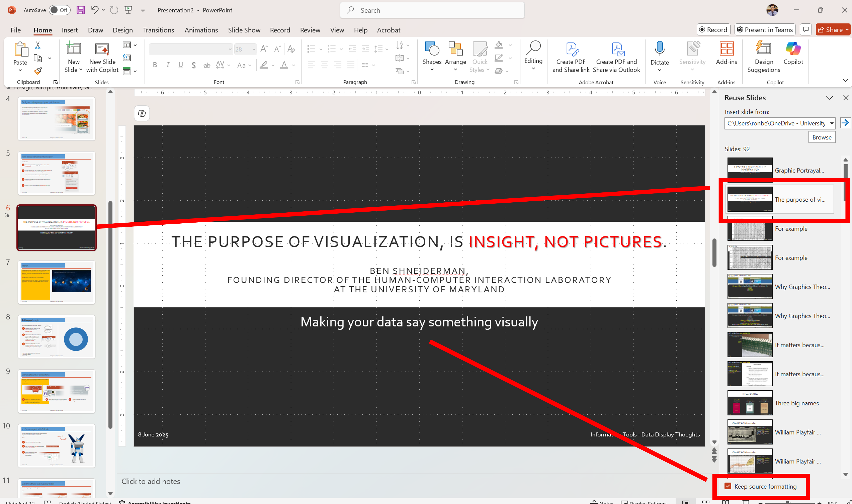852x504 pixels.
Task: Click Present in Teams
Action: coord(765,30)
